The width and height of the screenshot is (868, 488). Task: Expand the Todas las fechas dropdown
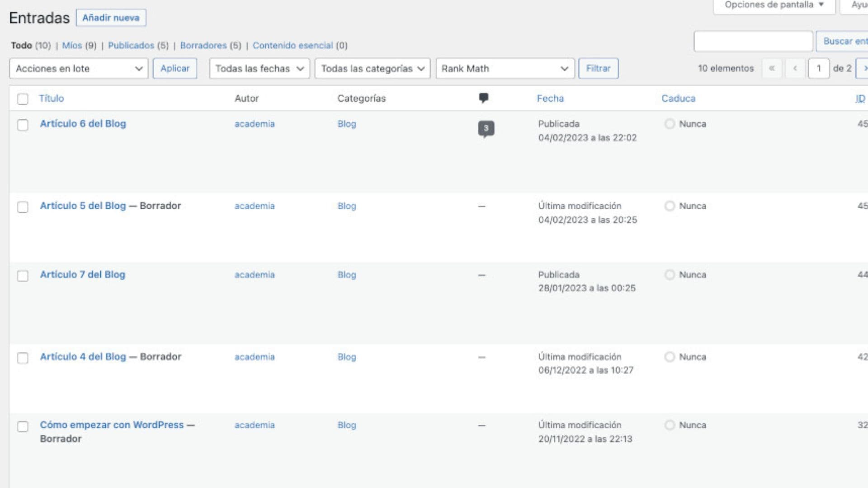(259, 68)
